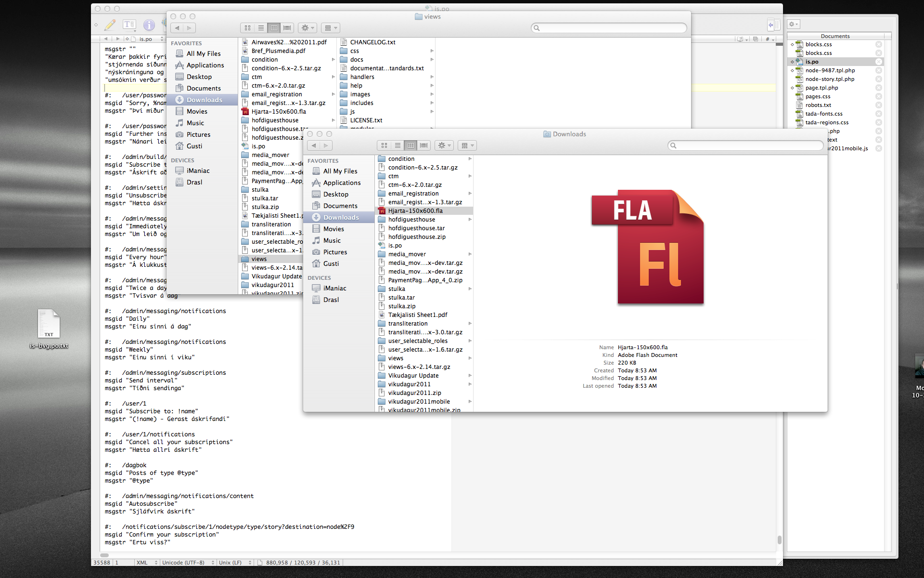The width and height of the screenshot is (924, 578).
Task: Expand the css folder arrow in views window
Action: coord(432,51)
